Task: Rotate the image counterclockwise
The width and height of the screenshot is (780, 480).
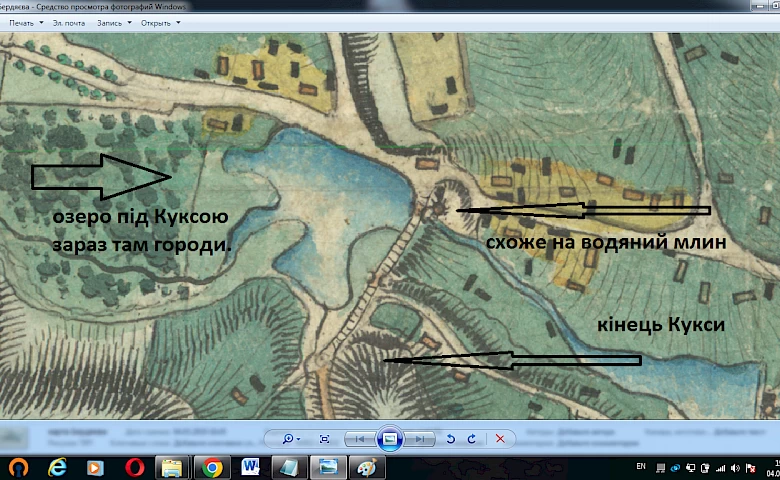Action: (x=451, y=439)
